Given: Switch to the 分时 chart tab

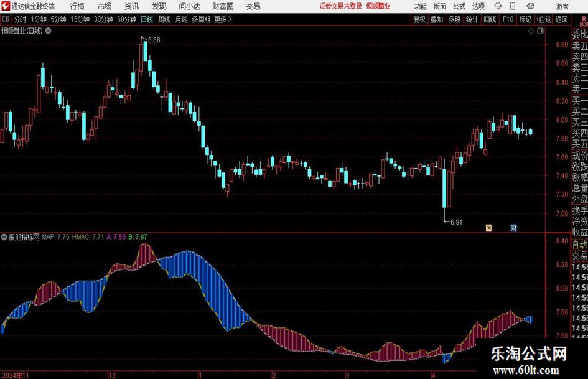Looking at the screenshot, I should (x=21, y=19).
